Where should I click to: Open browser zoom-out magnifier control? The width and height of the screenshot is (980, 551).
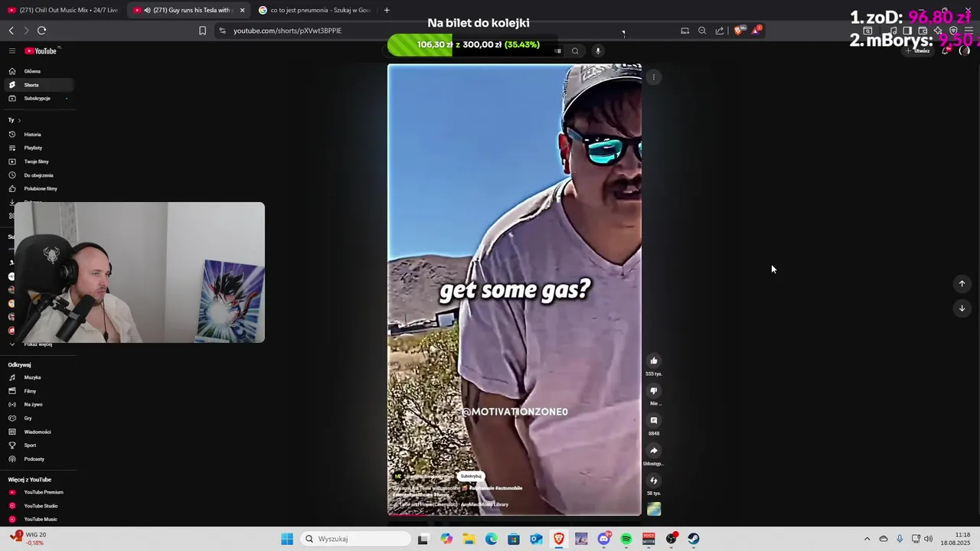[x=702, y=31]
